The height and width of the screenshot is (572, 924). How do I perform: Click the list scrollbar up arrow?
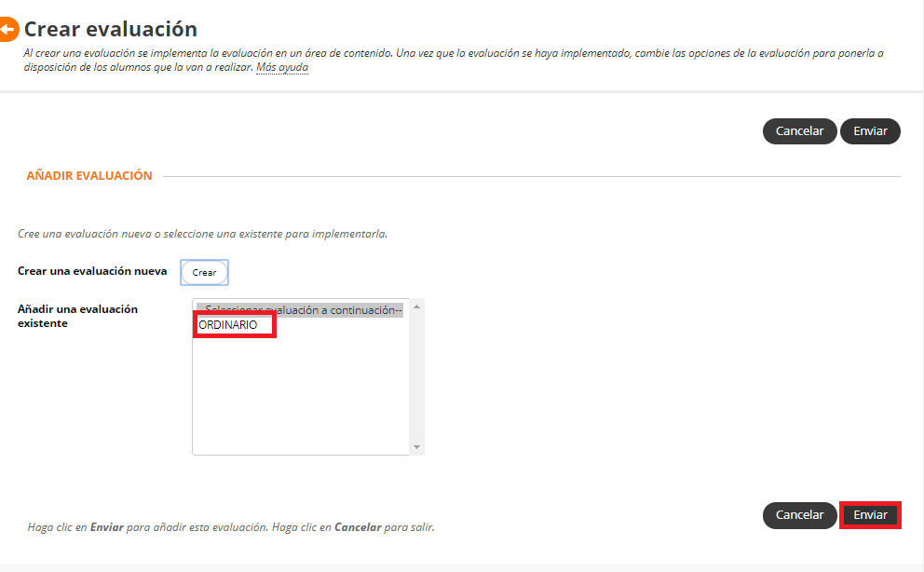tap(416, 306)
